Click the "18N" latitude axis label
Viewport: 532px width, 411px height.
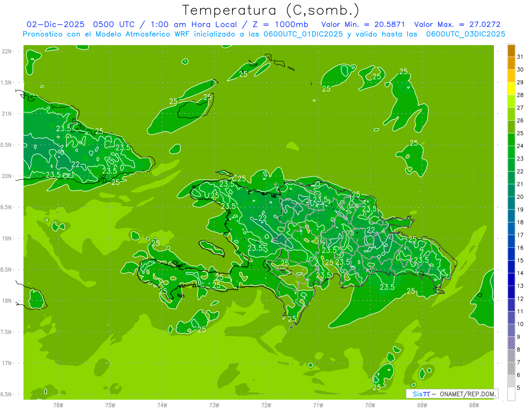tap(7, 301)
